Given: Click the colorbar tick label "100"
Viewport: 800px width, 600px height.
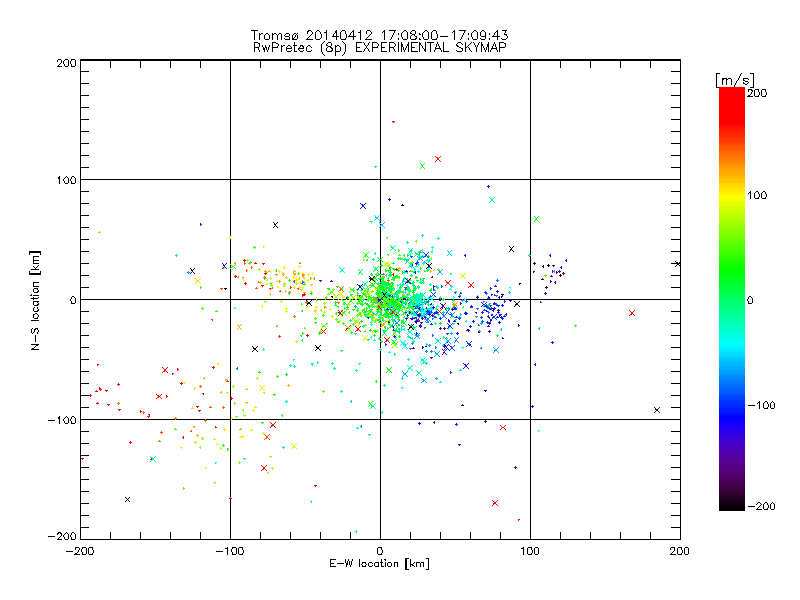Looking at the screenshot, I should click(x=757, y=195).
